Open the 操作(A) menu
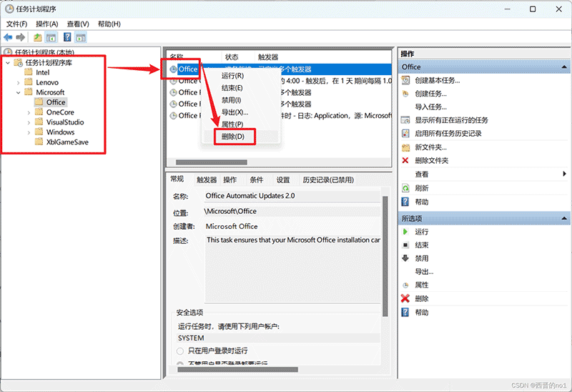572x392 pixels. pos(47,24)
